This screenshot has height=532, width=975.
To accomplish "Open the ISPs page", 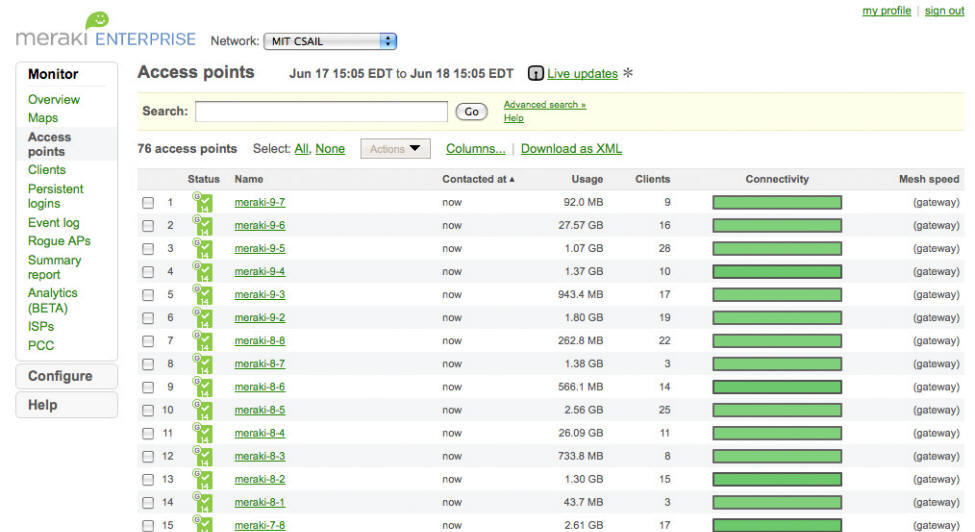I will pyautogui.click(x=41, y=326).
